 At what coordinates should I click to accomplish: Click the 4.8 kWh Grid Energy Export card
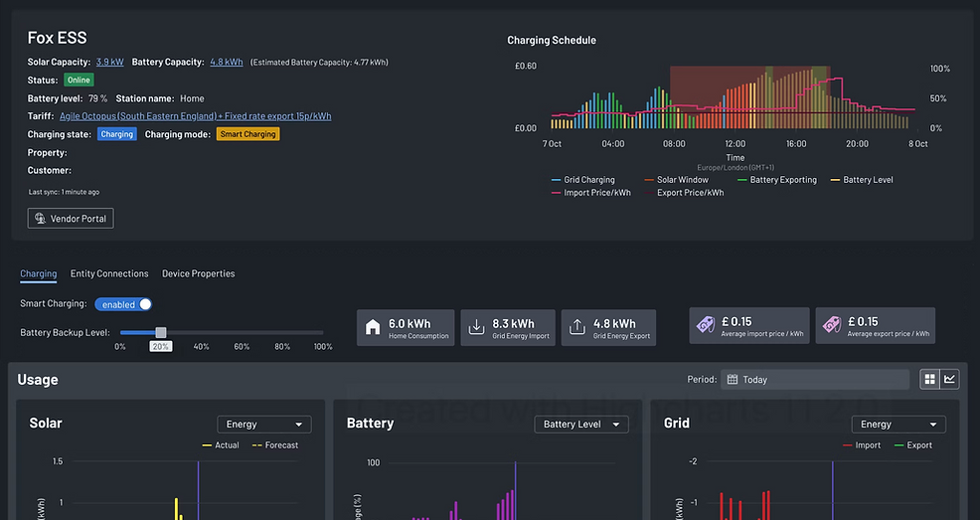click(608, 327)
